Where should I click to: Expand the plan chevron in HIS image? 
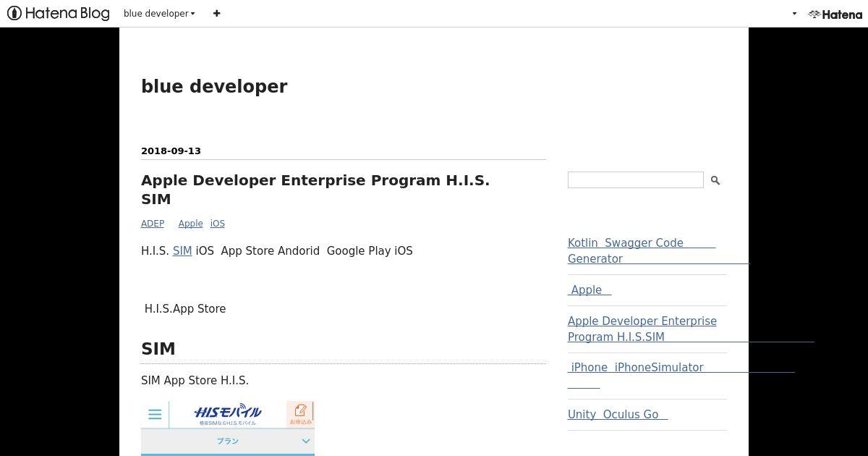pos(306,441)
